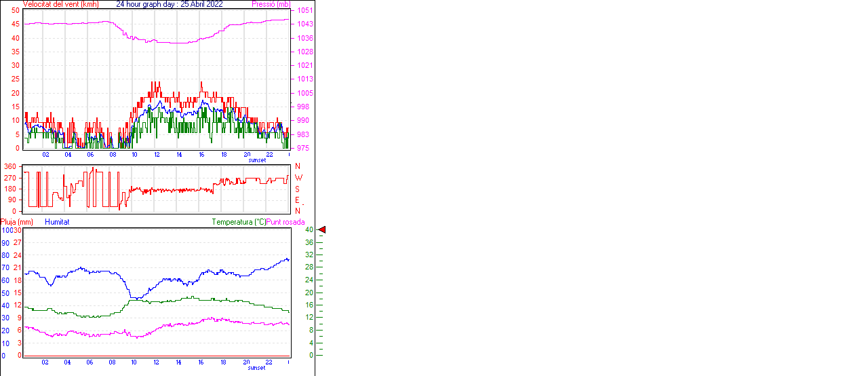Click the 50 value on wind speed axis
Screen dimensions: 868x376
coord(16,11)
